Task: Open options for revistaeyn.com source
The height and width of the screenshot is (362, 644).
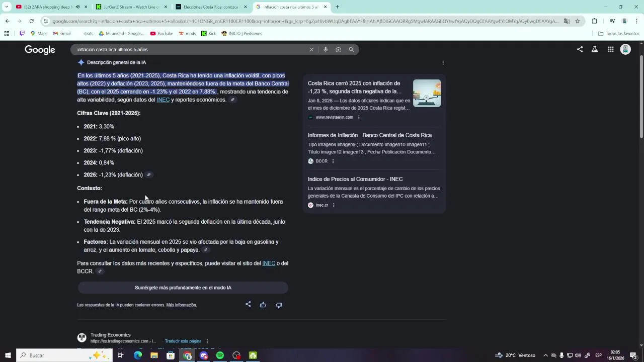Action: click(359, 117)
